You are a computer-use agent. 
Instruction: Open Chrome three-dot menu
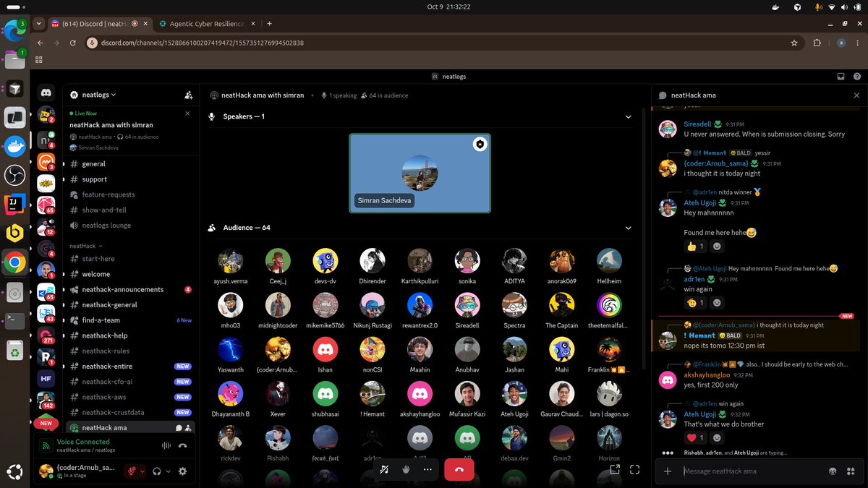pyautogui.click(x=856, y=43)
